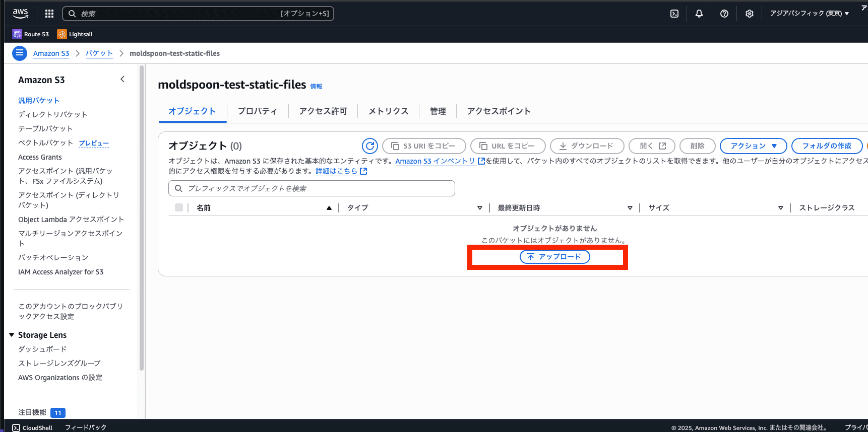868x432 pixels.
Task: Sort by last modified date arrow
Action: [630, 208]
